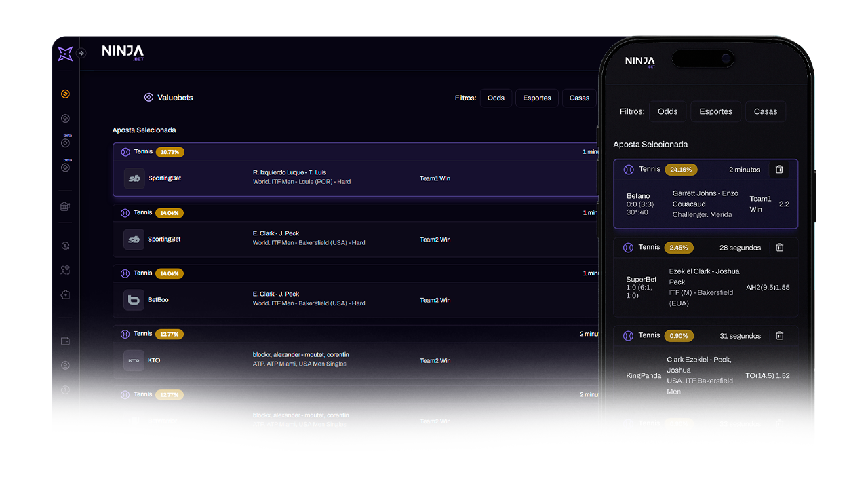This screenshot has width=868, height=477.
Task: Click the SportingBet logo on the 14.04% bet
Action: tap(134, 240)
